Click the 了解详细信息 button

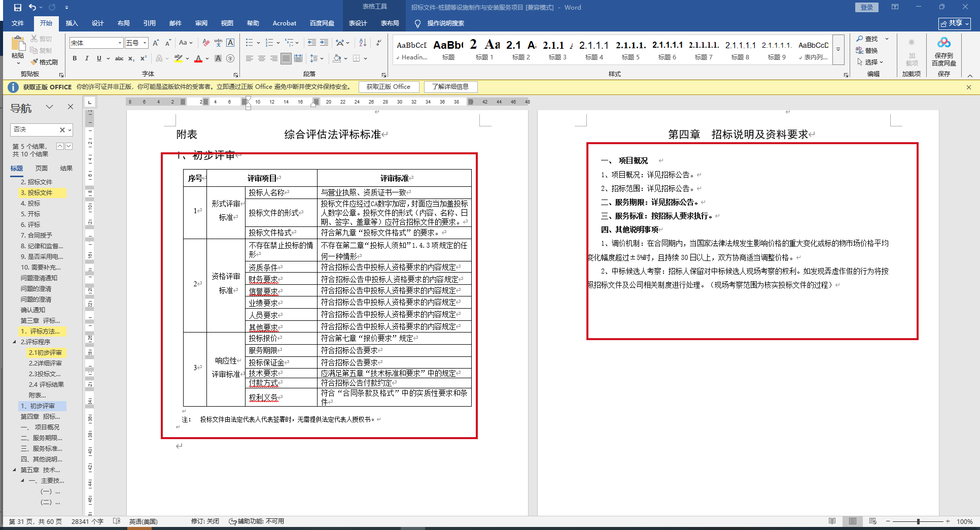[450, 87]
